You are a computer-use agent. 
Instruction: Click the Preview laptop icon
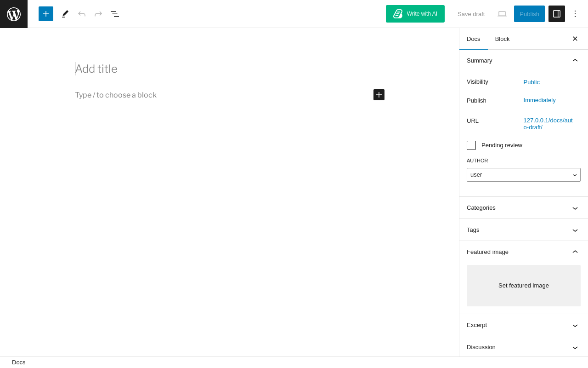tap(502, 14)
